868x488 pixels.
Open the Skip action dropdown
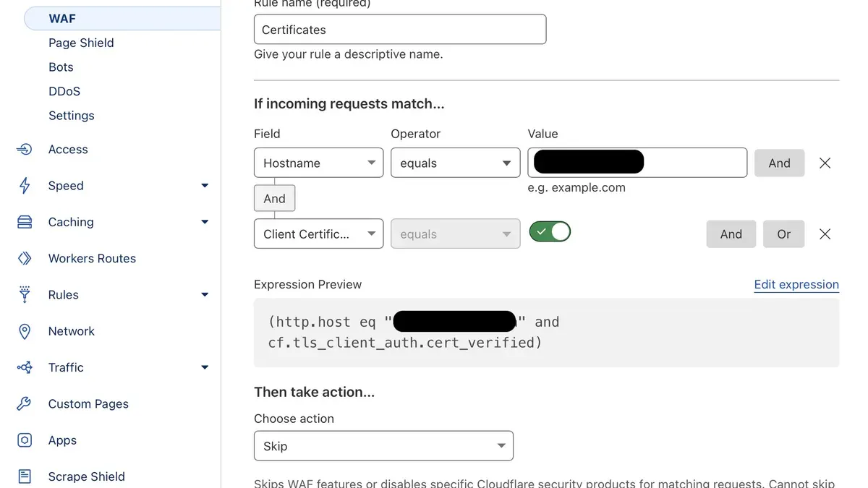click(383, 446)
